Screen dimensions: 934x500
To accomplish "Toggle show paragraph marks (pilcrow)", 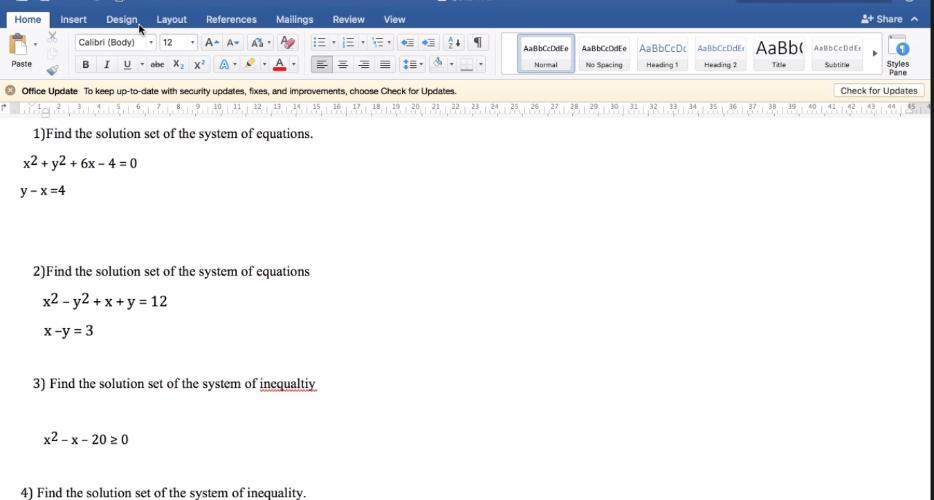I will coord(477,43).
